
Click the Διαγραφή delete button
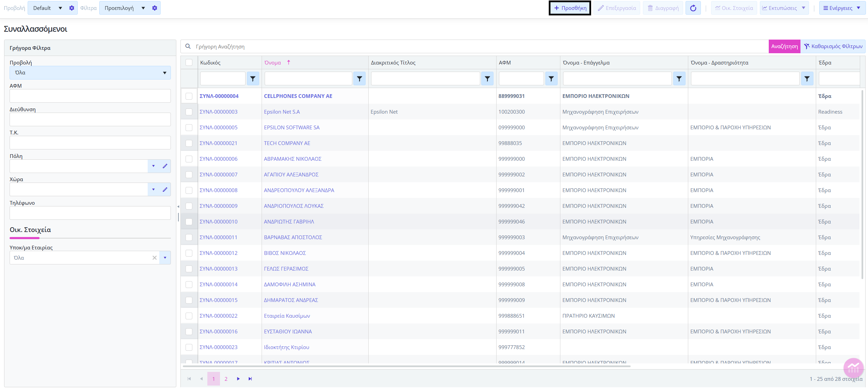click(x=663, y=8)
